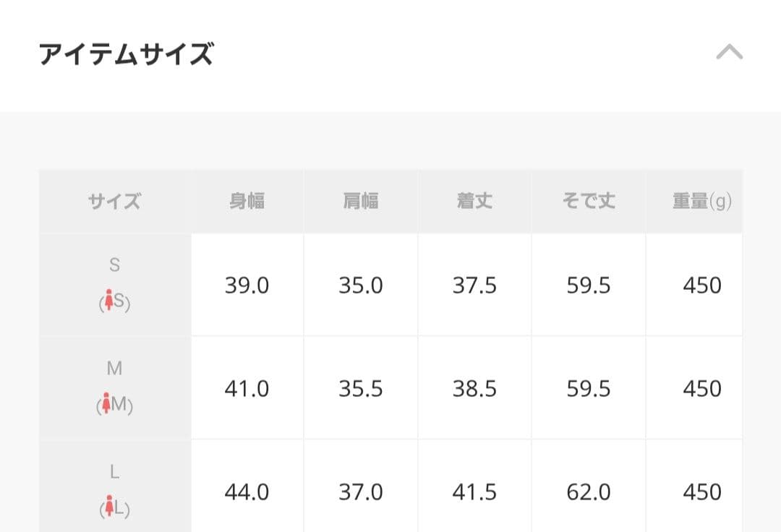Select the サイズ column header
The height and width of the screenshot is (532, 781).
tap(114, 201)
